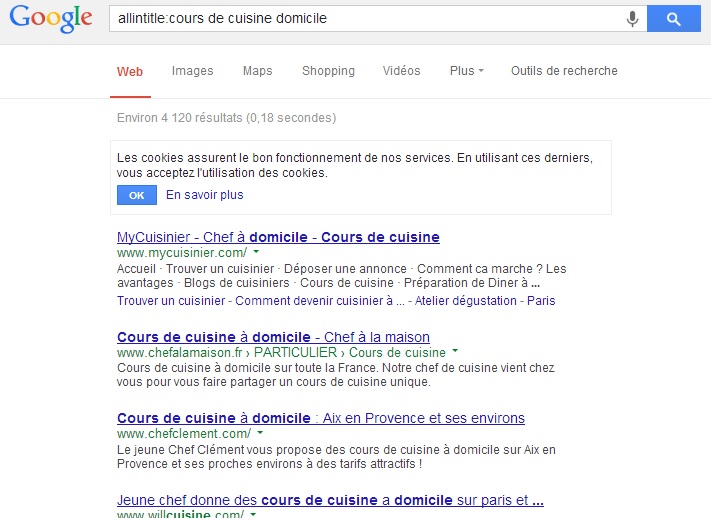Open Cours de cuisine à domicile - Chef à la maison
The height and width of the screenshot is (518, 711).
[x=273, y=337]
